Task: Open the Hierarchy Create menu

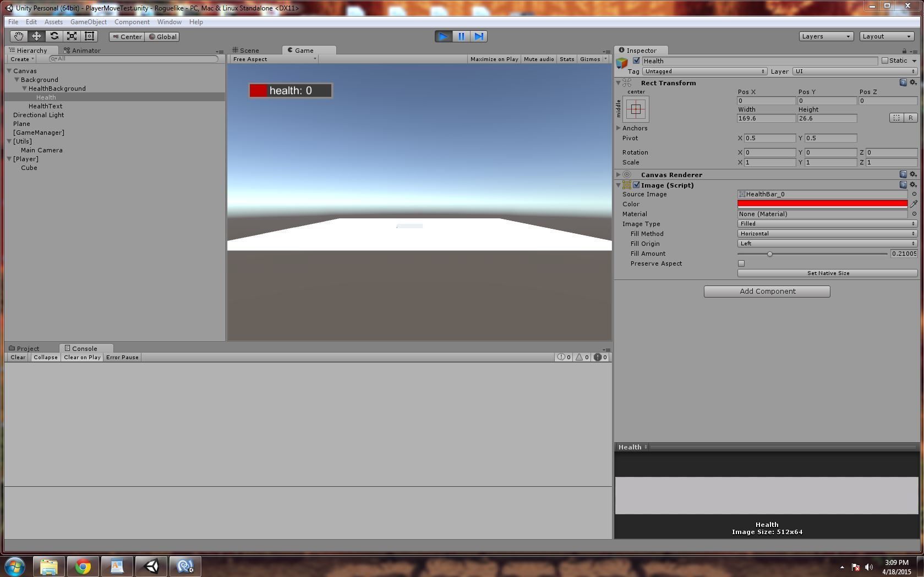Action: [22, 59]
